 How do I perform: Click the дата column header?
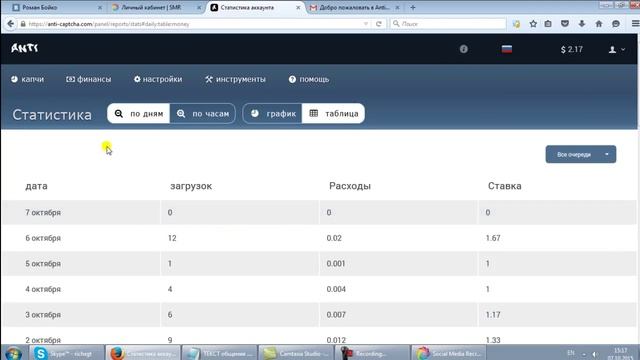(36, 186)
